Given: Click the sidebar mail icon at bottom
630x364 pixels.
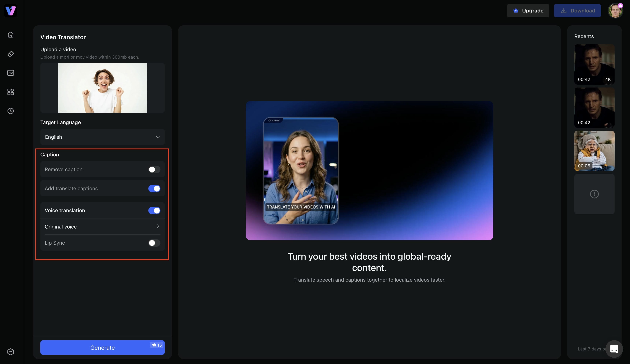Looking at the screenshot, I should (x=10, y=352).
